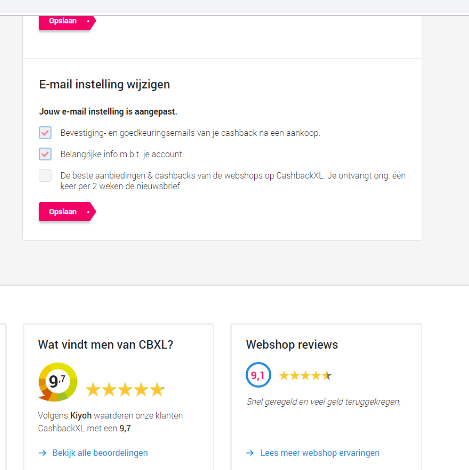Click the Bevestiging- en goedkeuringsemails label text
Image resolution: width=469 pixels, height=470 pixels.
(x=190, y=133)
